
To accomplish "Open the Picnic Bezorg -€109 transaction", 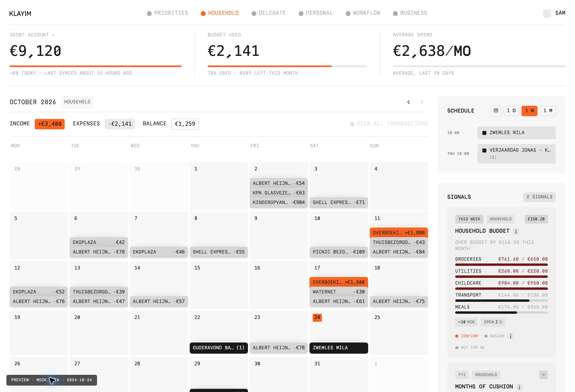I will 339,252.
